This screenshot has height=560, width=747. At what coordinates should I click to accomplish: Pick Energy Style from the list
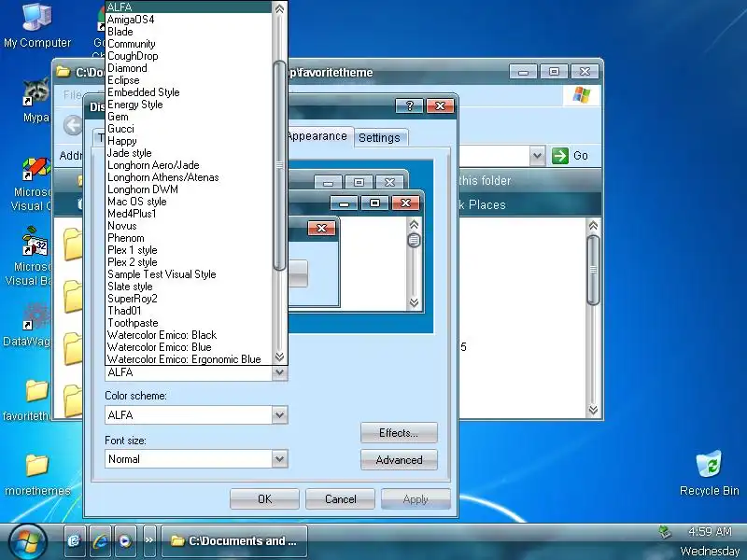[189, 105]
